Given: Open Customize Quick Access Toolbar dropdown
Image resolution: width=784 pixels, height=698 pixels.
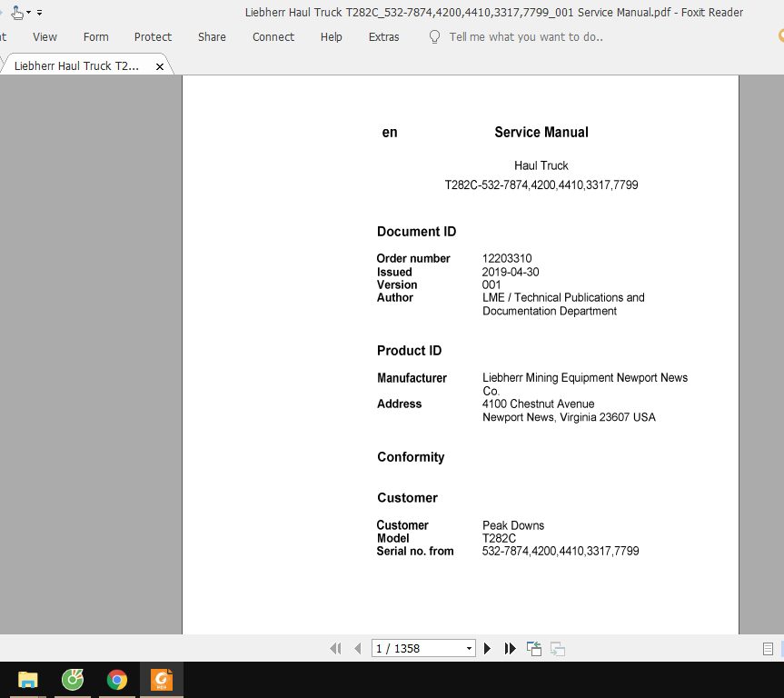Looking at the screenshot, I should click(39, 13).
